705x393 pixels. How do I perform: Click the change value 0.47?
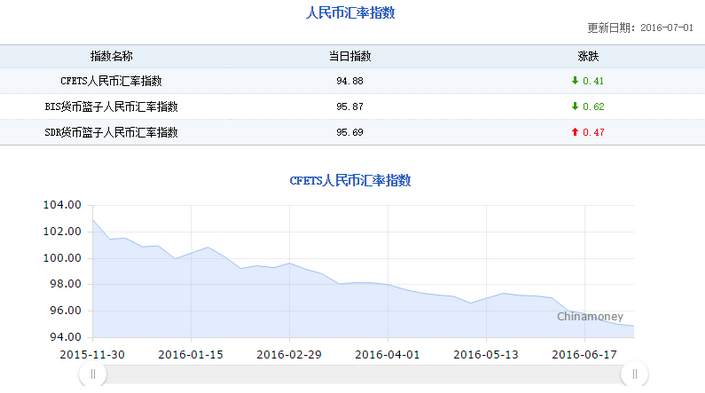pyautogui.click(x=593, y=132)
